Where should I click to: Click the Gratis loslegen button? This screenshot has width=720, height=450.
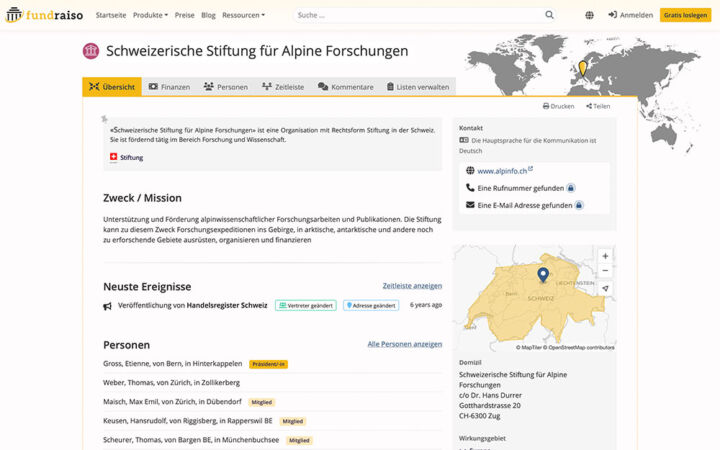click(x=685, y=15)
